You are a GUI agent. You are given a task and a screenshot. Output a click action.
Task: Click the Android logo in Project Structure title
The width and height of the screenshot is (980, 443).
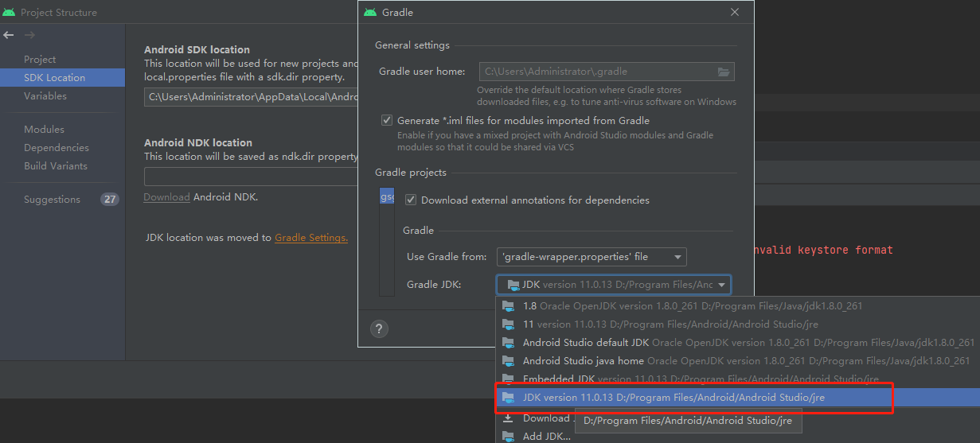point(10,12)
